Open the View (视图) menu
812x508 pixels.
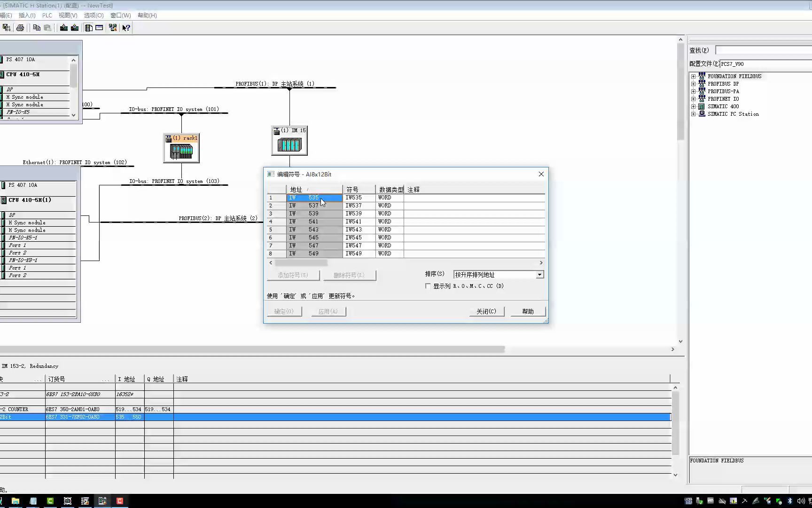coord(68,16)
